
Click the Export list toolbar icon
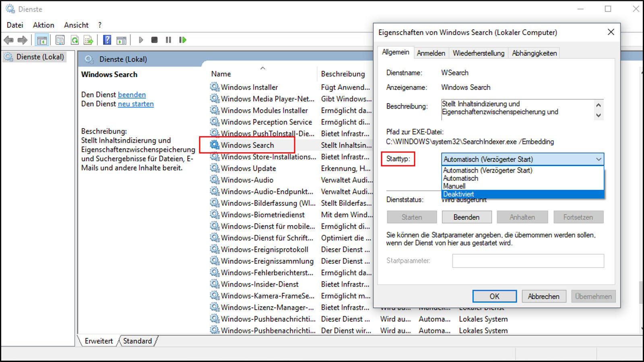pos(88,40)
